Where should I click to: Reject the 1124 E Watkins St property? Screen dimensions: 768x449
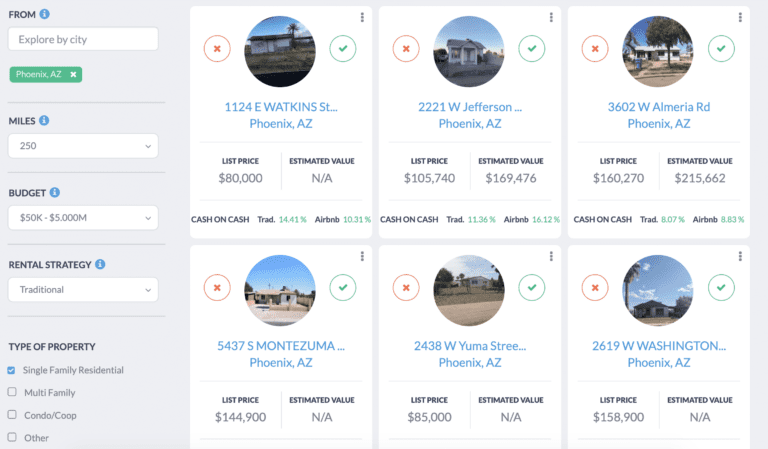click(x=216, y=48)
